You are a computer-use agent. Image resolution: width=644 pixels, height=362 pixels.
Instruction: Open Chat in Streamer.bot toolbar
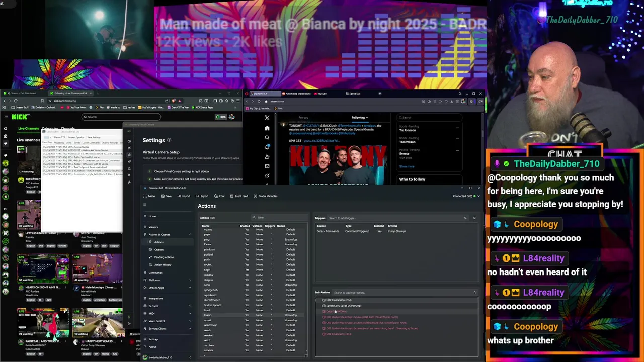tap(220, 196)
